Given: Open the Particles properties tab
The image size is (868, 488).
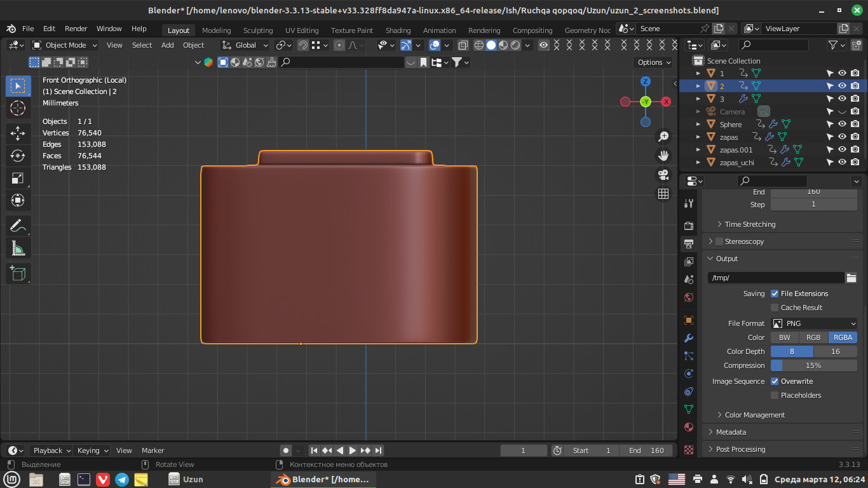Looking at the screenshot, I should point(689,356).
